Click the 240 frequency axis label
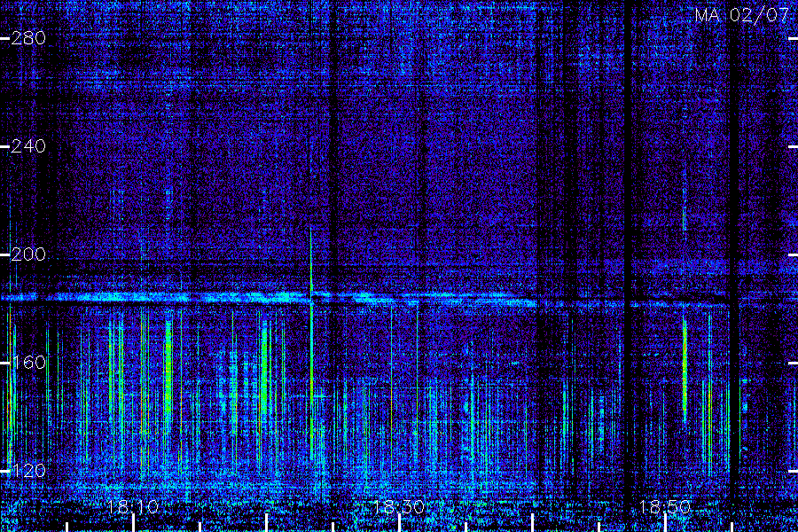 coord(28,146)
